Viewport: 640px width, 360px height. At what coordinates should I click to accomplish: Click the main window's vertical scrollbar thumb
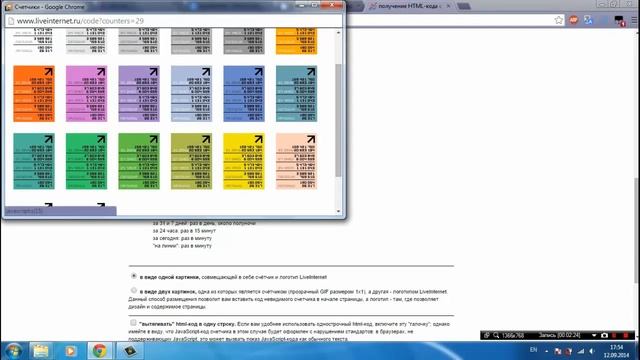tap(637, 231)
